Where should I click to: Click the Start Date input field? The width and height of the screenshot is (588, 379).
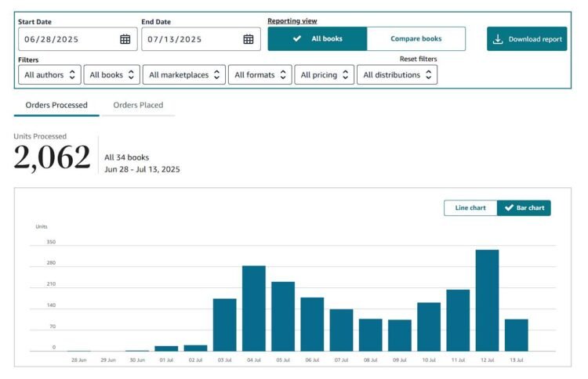[x=67, y=39]
